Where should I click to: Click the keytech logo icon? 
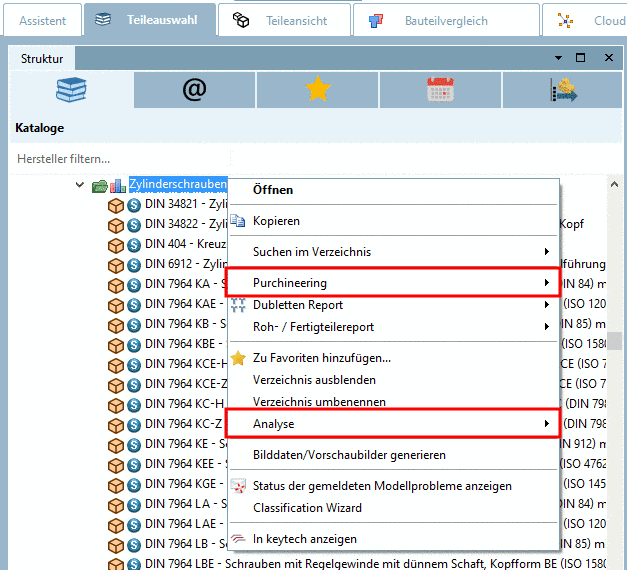(238, 538)
